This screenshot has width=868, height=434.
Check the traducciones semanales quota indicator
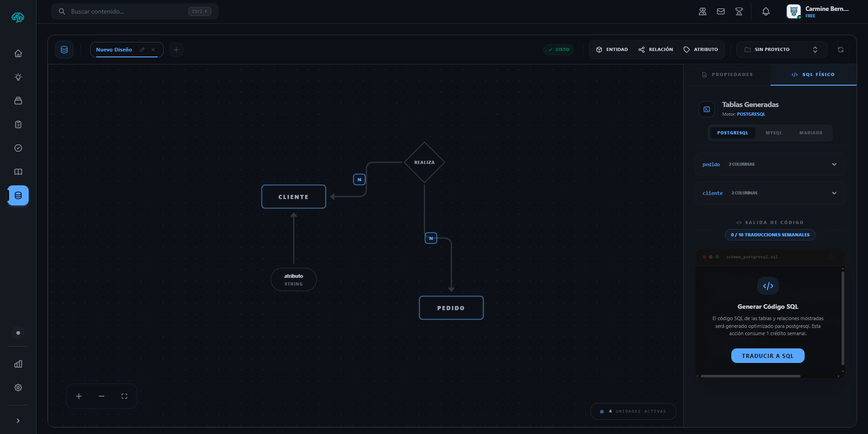click(770, 235)
